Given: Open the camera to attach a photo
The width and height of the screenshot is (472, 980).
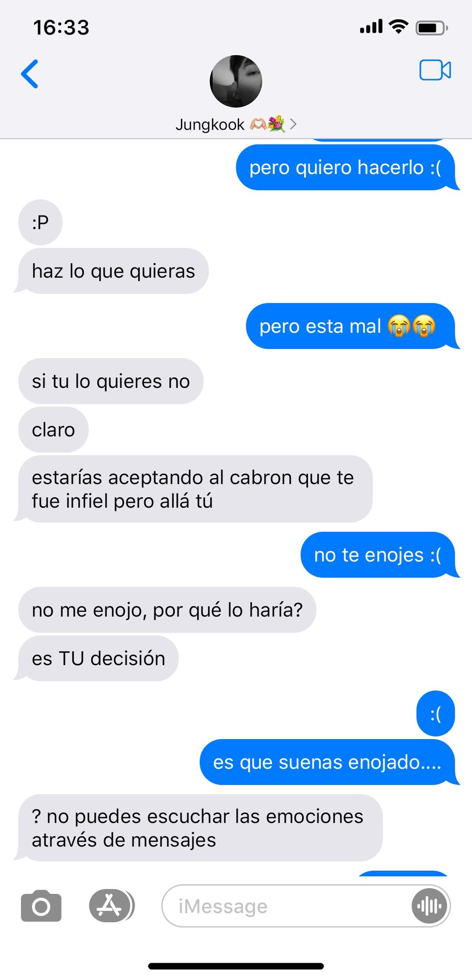Looking at the screenshot, I should [41, 906].
